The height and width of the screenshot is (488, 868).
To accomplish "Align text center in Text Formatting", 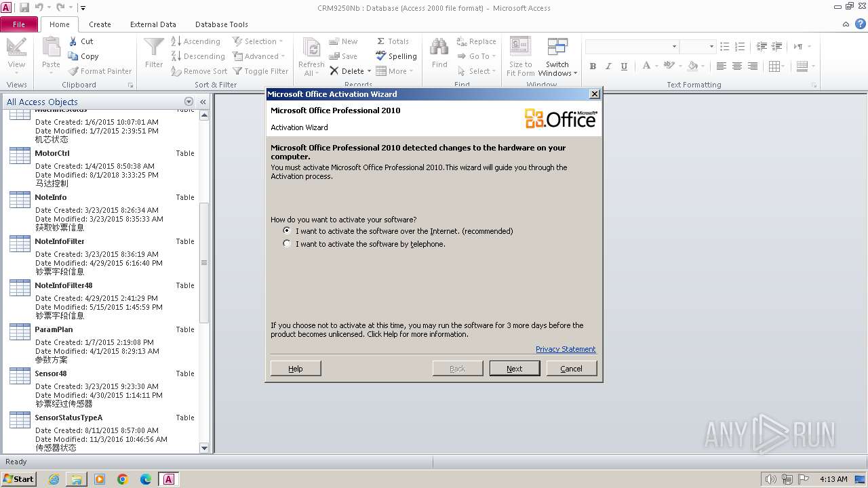I will tap(737, 66).
